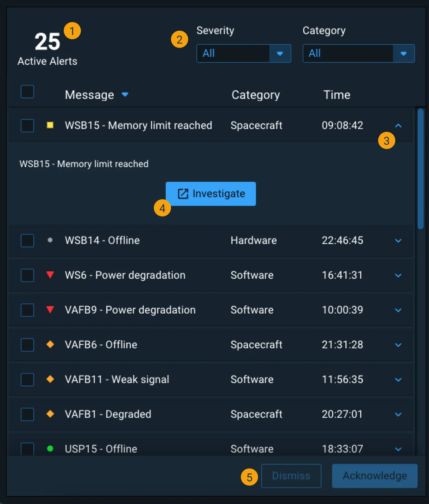Image resolution: width=429 pixels, height=504 pixels.
Task: Investigate the WSB15 memory alert
Action: (x=211, y=194)
